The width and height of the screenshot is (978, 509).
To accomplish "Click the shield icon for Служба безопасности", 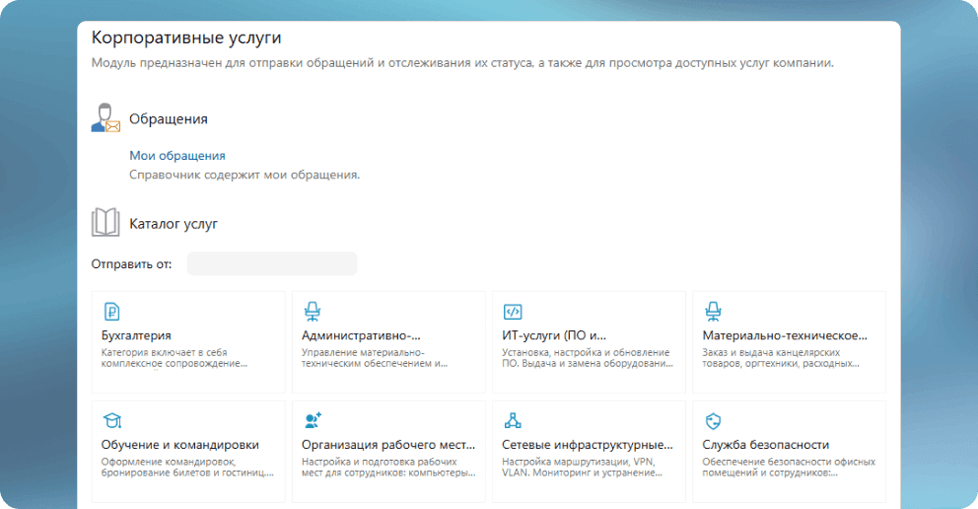I will tap(713, 420).
